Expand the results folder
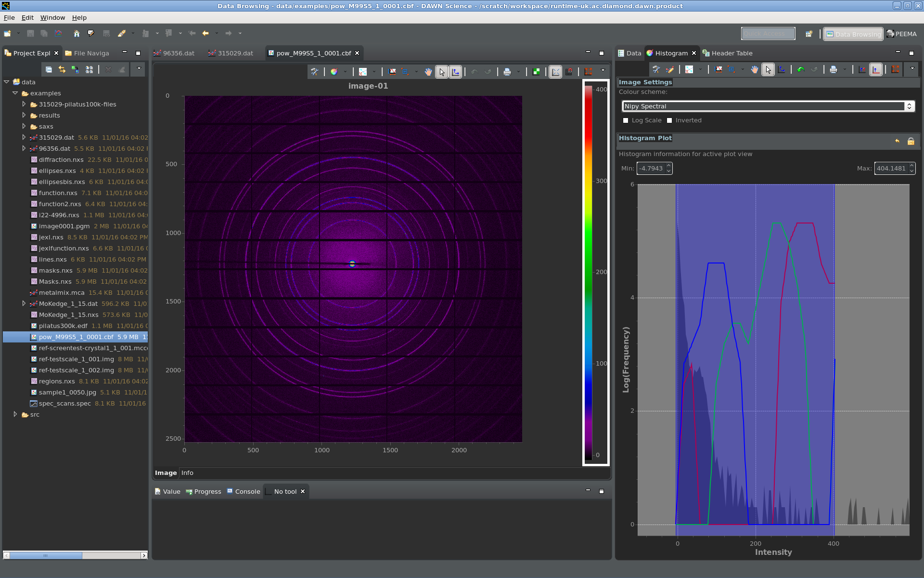 tap(24, 115)
